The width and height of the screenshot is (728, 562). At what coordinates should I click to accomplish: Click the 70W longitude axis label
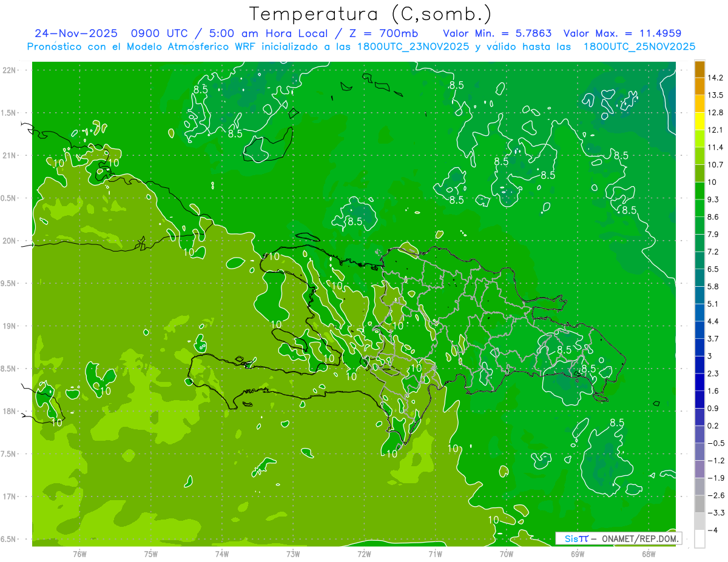click(x=507, y=554)
